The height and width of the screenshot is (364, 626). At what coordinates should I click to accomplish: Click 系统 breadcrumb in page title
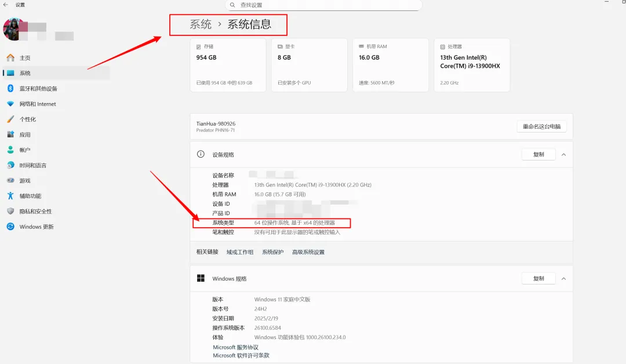click(x=201, y=24)
